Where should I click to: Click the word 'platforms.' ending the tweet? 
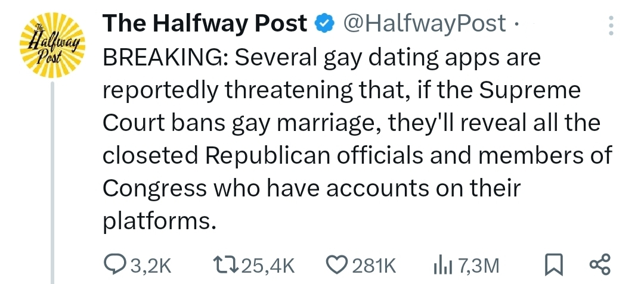click(158, 221)
